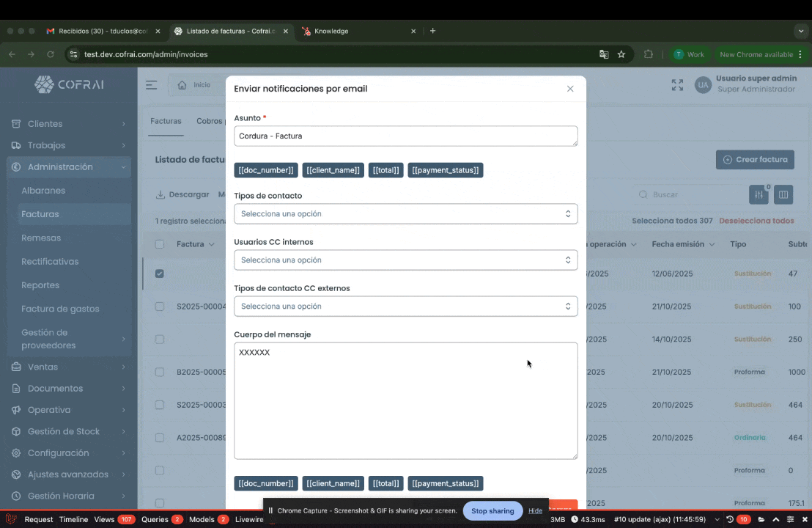This screenshot has height=528, width=812.
Task: Open the Tipos de contacto dropdown
Action: (405, 214)
